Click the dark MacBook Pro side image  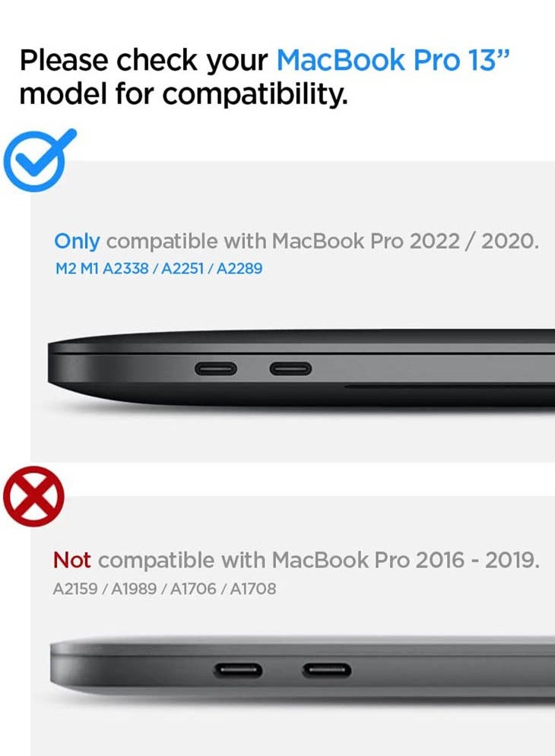click(301, 370)
